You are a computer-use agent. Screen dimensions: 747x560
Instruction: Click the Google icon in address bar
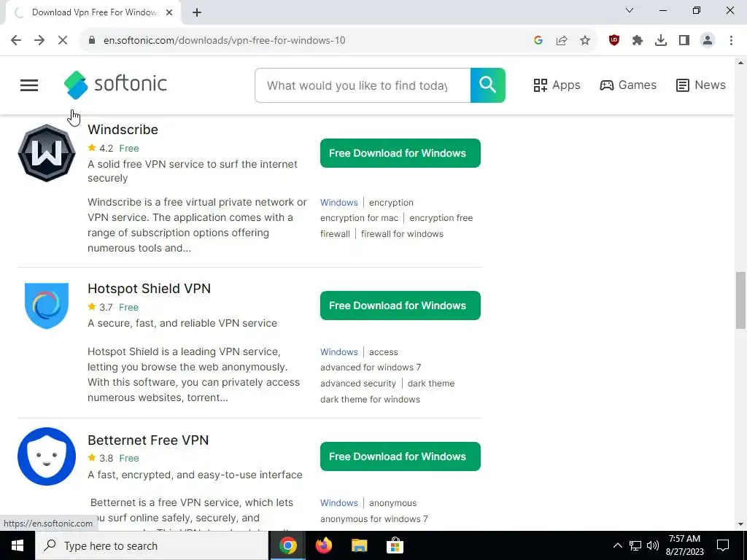538,41
